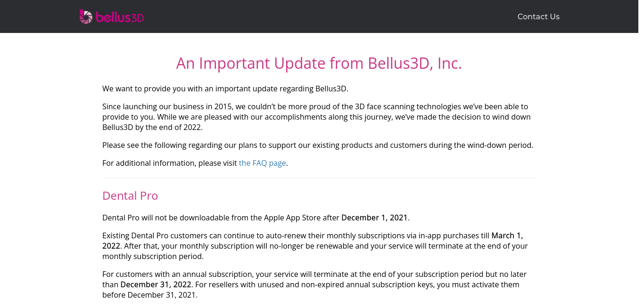
Task: Click the 'wind down Bellus3D by the end of 2022' text
Action: (x=316, y=122)
